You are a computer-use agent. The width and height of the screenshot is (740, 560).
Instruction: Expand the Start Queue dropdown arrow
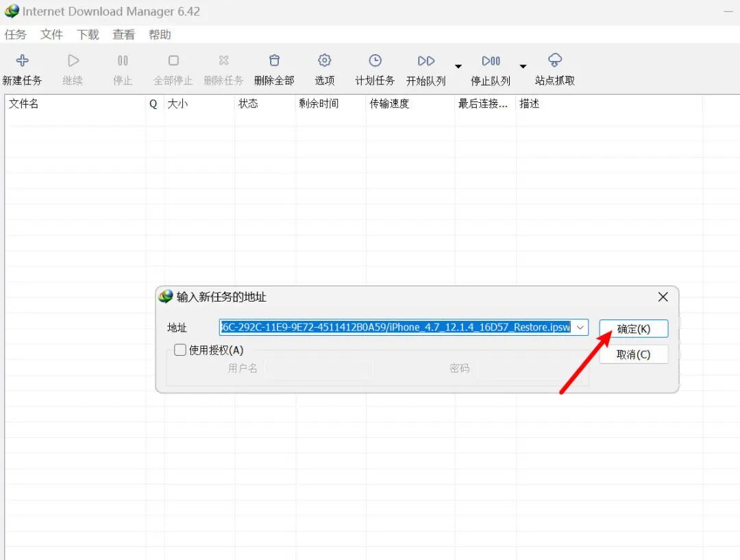coord(458,66)
